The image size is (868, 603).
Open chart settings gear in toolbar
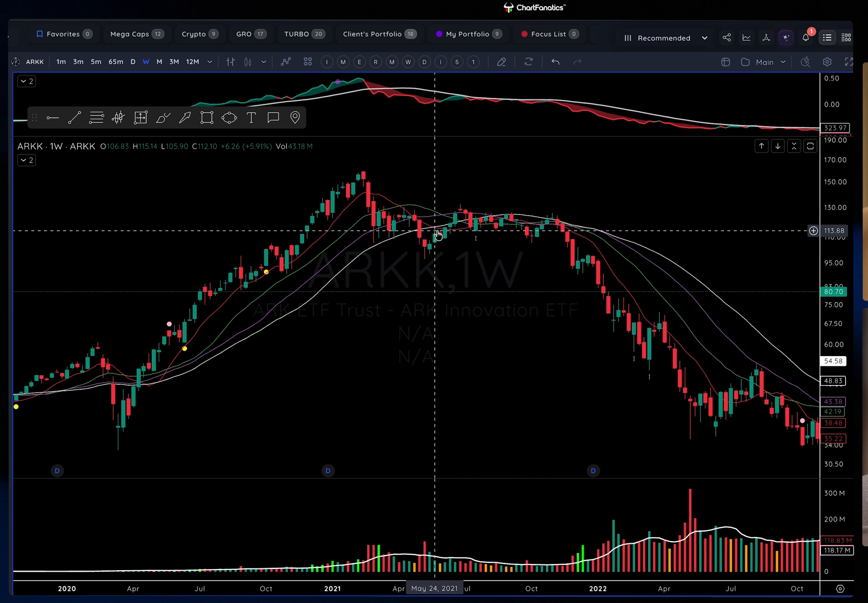tap(827, 62)
